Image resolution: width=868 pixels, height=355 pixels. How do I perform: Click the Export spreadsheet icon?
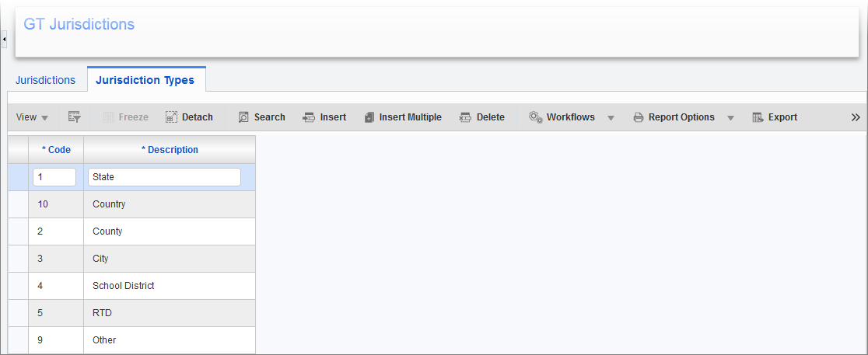click(x=758, y=117)
